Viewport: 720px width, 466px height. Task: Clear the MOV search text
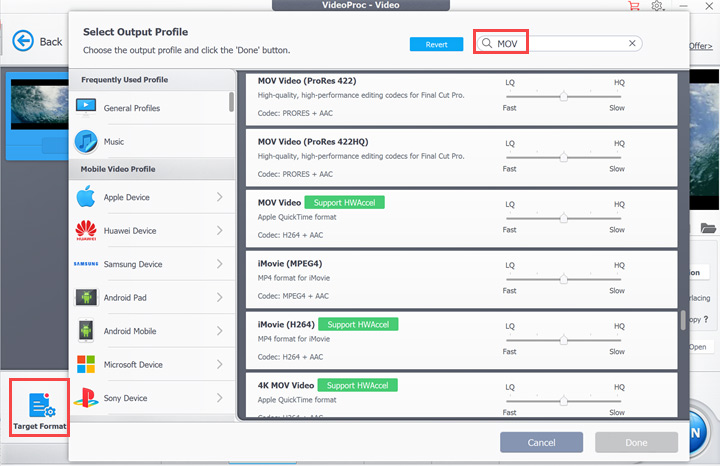click(632, 44)
